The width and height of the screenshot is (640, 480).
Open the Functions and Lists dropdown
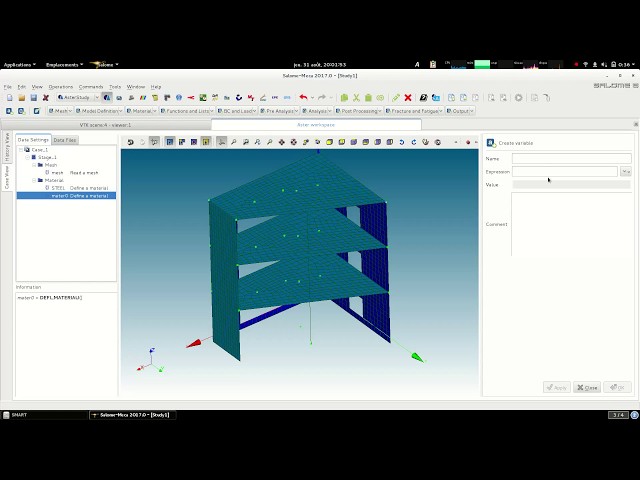tap(187, 111)
